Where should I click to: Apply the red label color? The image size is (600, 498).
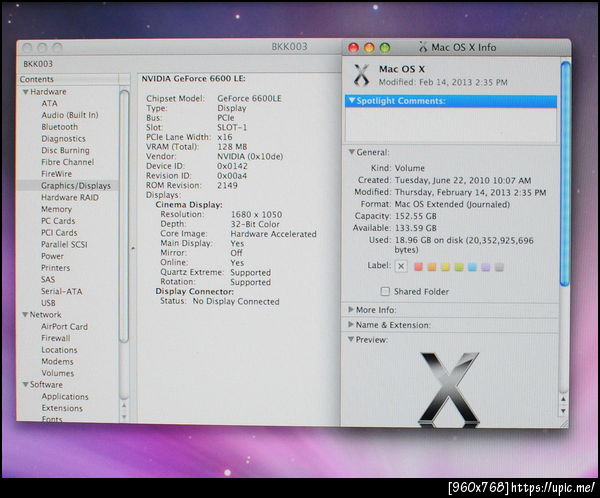(418, 266)
